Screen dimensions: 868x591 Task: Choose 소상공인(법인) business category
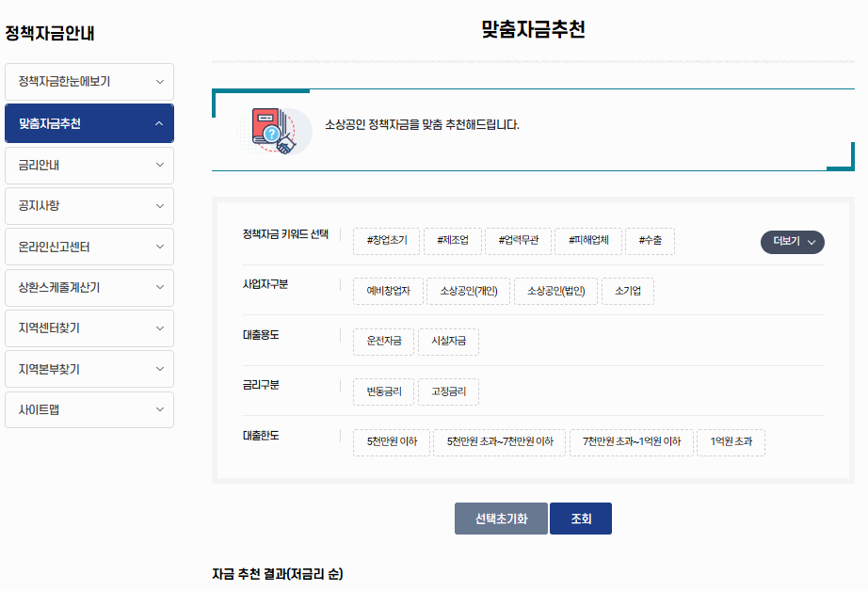click(555, 292)
